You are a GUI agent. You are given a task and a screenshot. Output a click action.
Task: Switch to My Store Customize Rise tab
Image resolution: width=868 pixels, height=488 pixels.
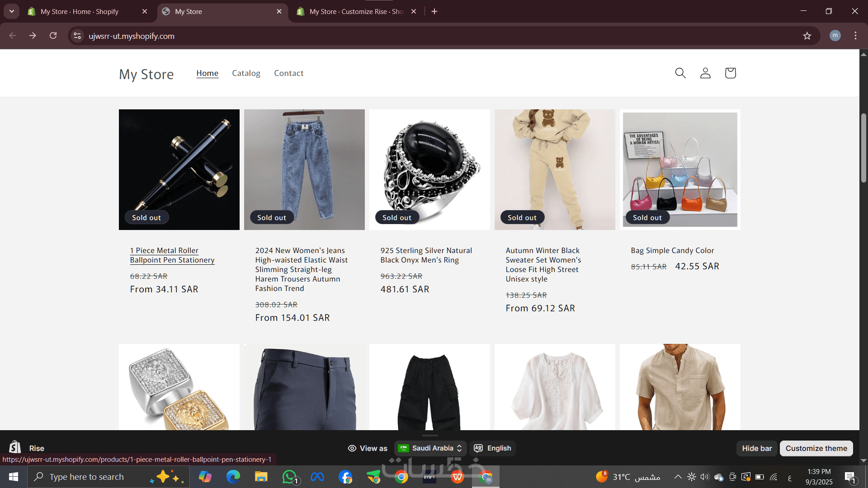click(356, 11)
